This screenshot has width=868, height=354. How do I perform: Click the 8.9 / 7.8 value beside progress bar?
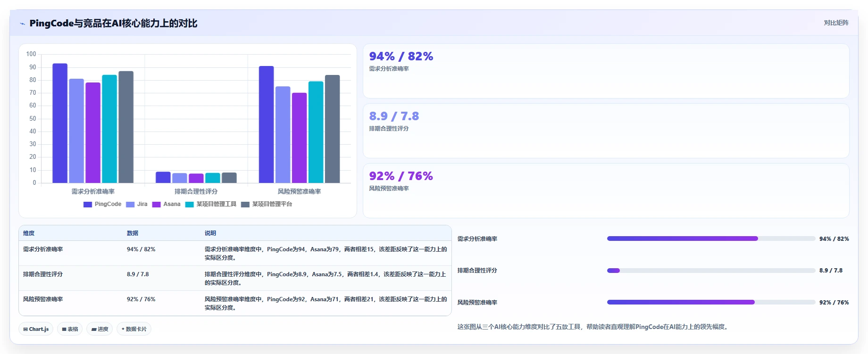coord(831,271)
